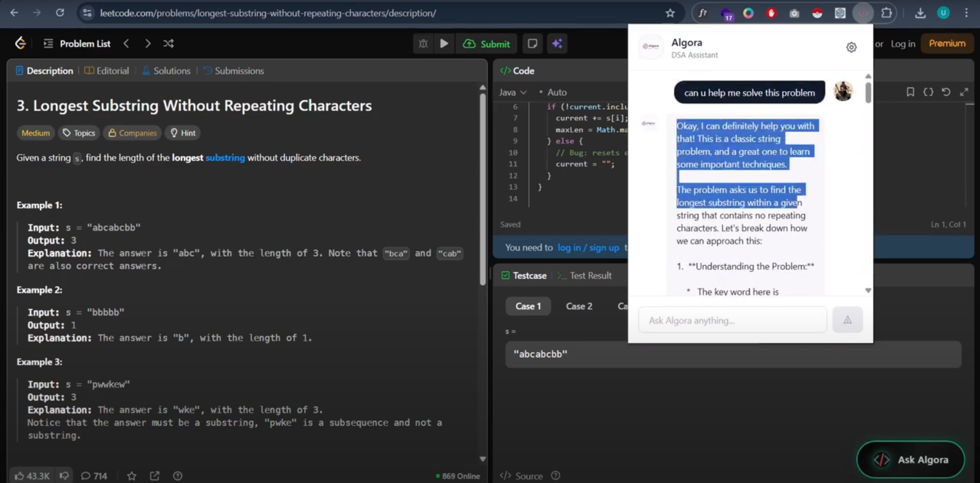Open browser downloads icon
This screenshot has height=483, width=980.
920,13
